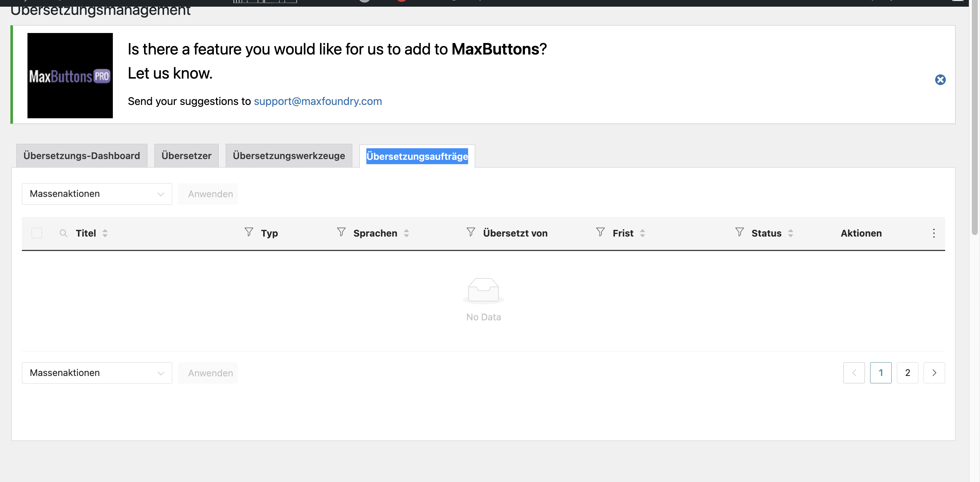The height and width of the screenshot is (482, 980).
Task: Sort by Status column arrows
Action: click(791, 233)
